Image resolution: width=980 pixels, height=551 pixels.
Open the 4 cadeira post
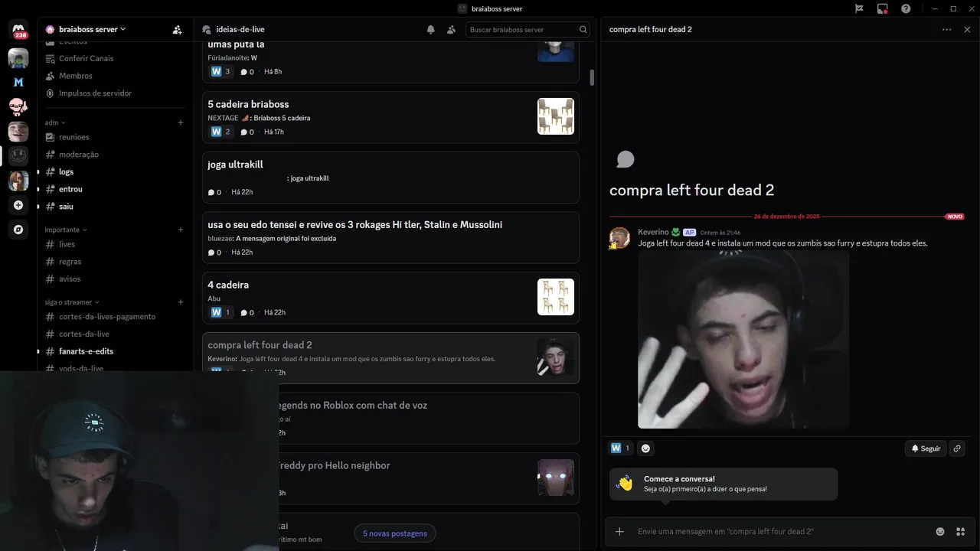pyautogui.click(x=390, y=298)
